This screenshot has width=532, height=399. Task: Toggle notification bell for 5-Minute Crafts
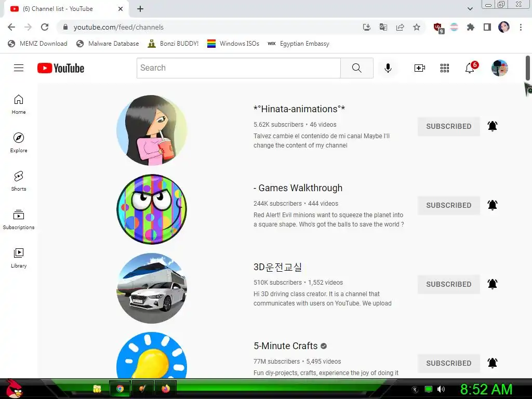tap(493, 363)
